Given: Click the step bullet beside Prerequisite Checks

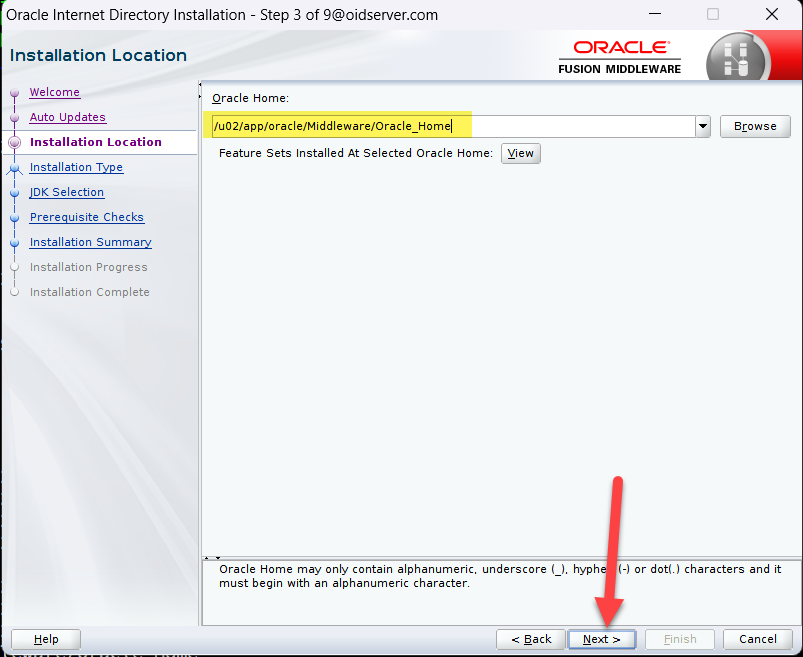Looking at the screenshot, I should 14,218.
